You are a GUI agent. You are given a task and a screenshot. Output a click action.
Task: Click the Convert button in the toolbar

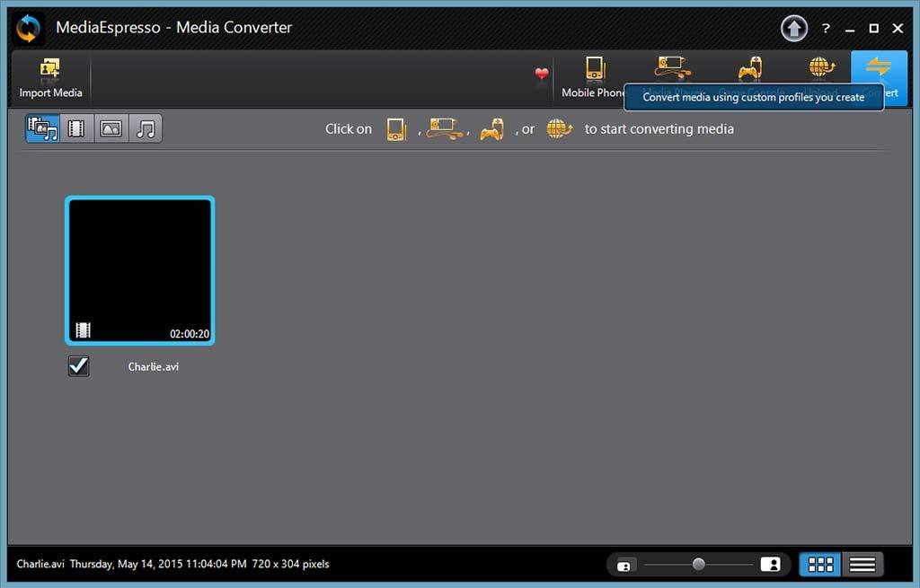pos(879,77)
